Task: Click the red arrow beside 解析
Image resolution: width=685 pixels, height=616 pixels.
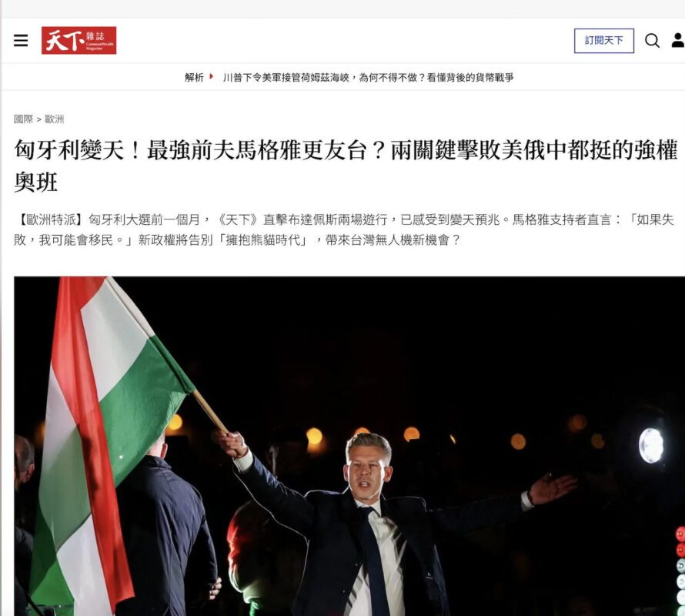Action: [212, 76]
